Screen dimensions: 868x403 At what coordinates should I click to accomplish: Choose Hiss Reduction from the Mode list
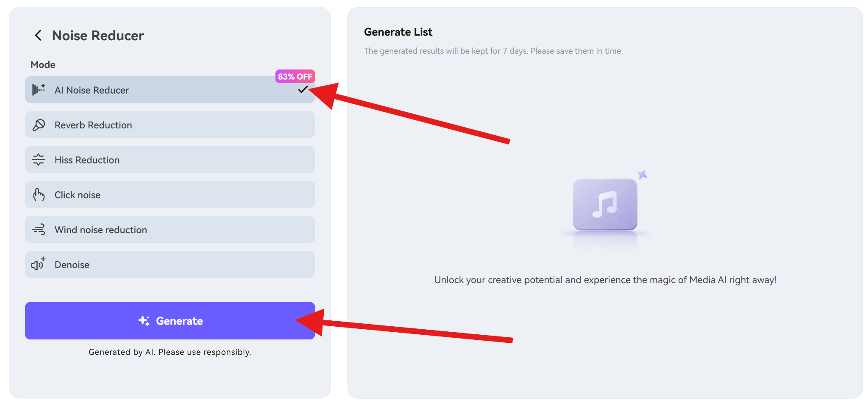coord(170,160)
